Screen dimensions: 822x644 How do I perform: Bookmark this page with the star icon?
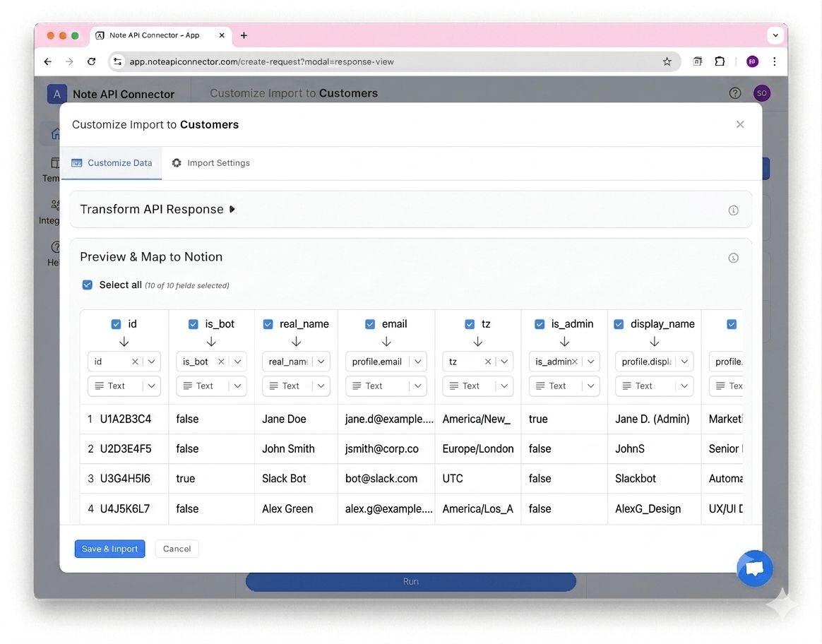coord(667,62)
